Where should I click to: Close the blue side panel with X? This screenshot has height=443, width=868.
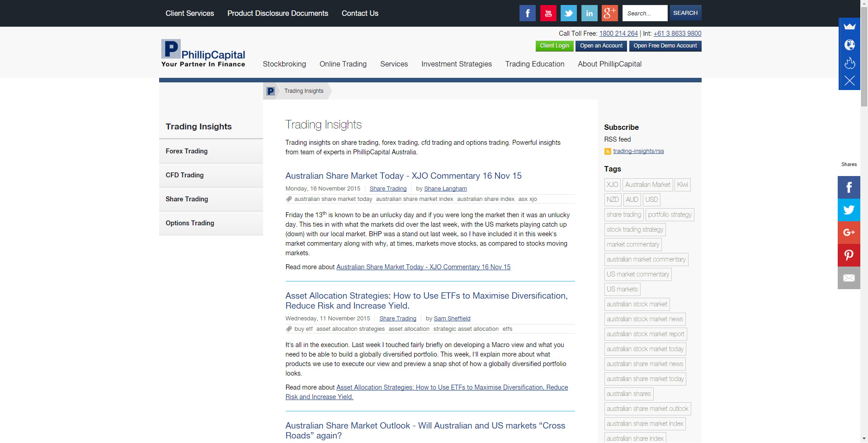point(849,81)
